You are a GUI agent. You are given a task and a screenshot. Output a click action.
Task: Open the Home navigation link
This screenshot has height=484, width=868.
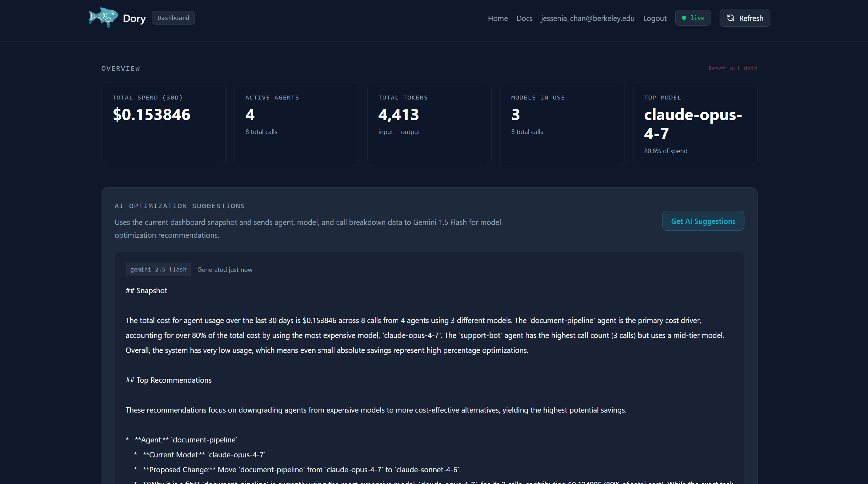coord(497,18)
